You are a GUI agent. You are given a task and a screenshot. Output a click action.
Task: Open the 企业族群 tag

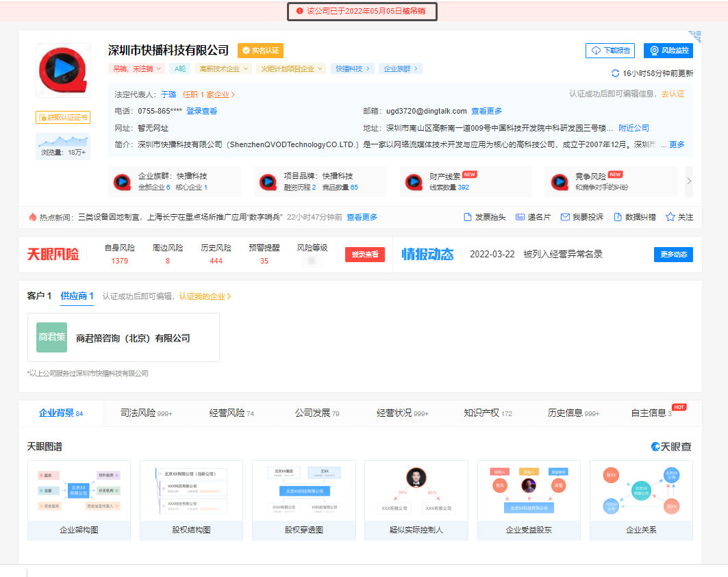400,68
